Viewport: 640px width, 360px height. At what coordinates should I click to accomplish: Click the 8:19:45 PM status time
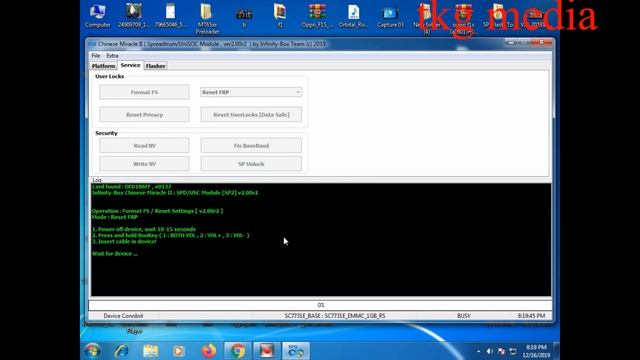click(x=531, y=316)
